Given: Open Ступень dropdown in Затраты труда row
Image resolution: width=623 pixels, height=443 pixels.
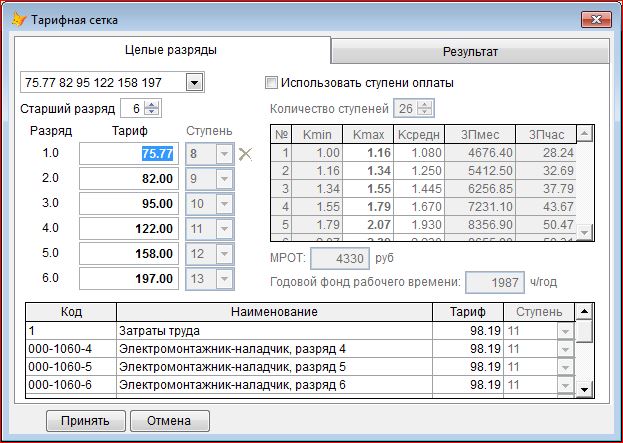Looking at the screenshot, I should (x=565, y=331).
